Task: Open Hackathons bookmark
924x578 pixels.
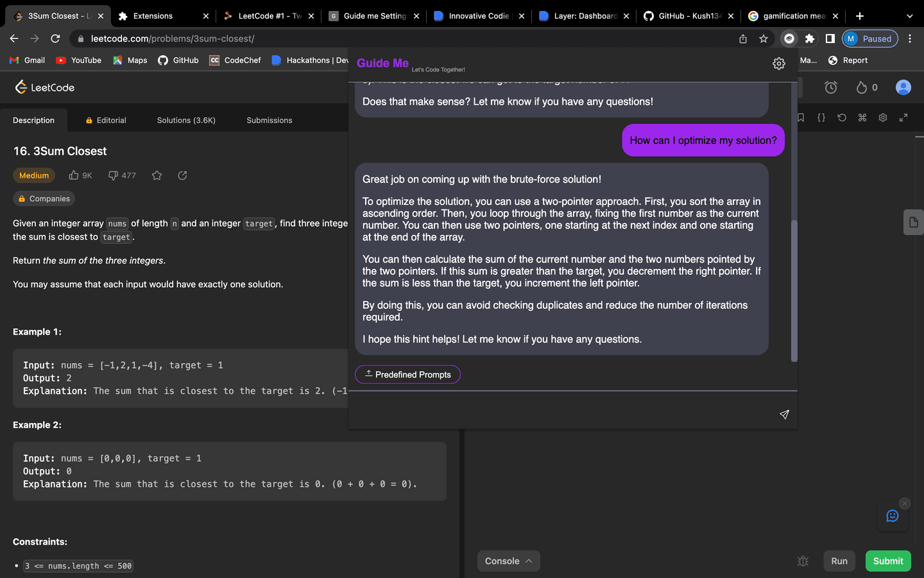Action: (310, 60)
